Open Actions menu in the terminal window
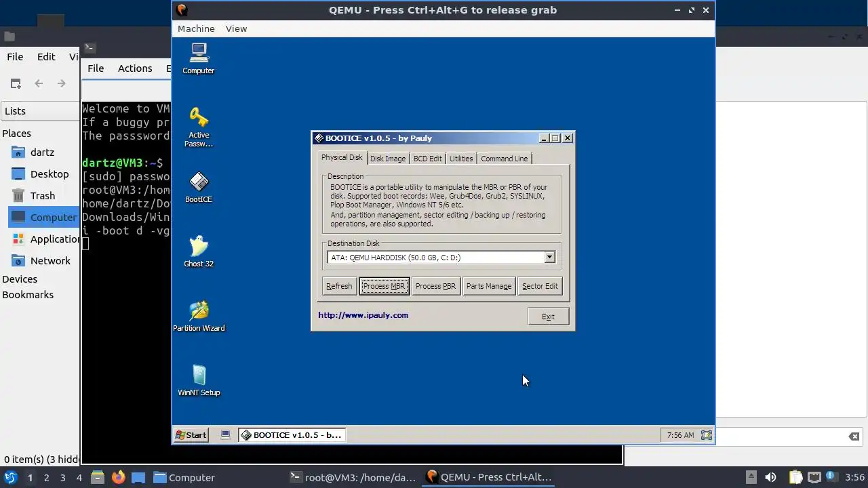Viewport: 868px width, 488px height. pyautogui.click(x=135, y=68)
